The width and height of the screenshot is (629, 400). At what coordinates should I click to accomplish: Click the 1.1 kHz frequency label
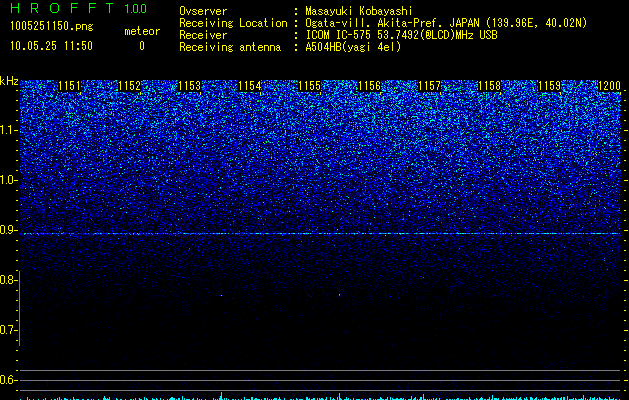8,130
